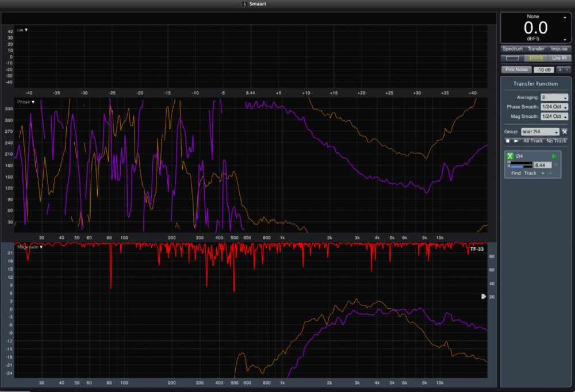Start the 2i4 measurement with green play arrow
The height and width of the screenshot is (392, 575).
tap(555, 156)
